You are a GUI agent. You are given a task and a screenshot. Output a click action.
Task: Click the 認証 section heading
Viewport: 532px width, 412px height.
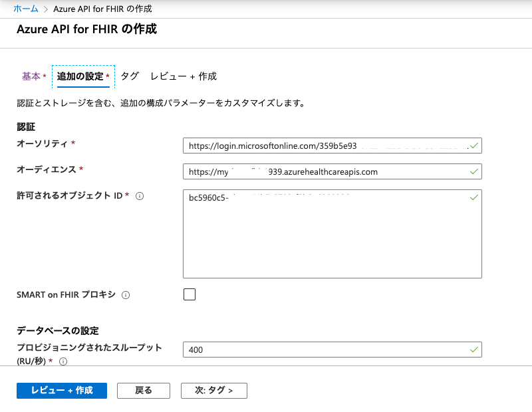[x=26, y=127]
